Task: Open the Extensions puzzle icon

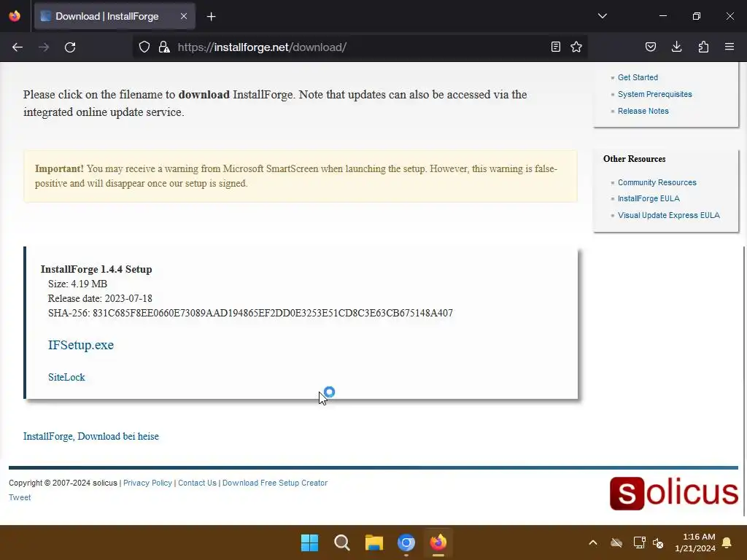Action: 703,47
